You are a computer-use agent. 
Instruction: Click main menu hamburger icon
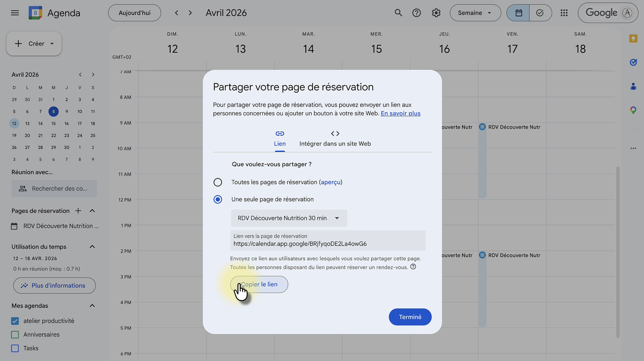(15, 13)
